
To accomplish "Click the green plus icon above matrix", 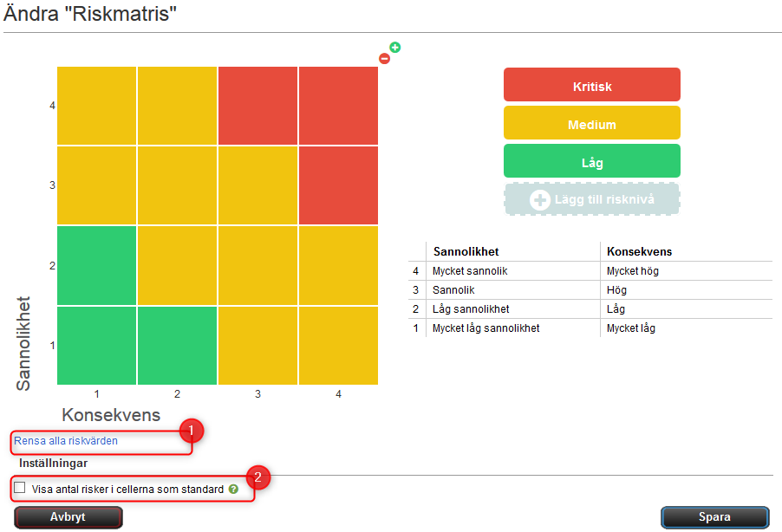I will tap(395, 48).
